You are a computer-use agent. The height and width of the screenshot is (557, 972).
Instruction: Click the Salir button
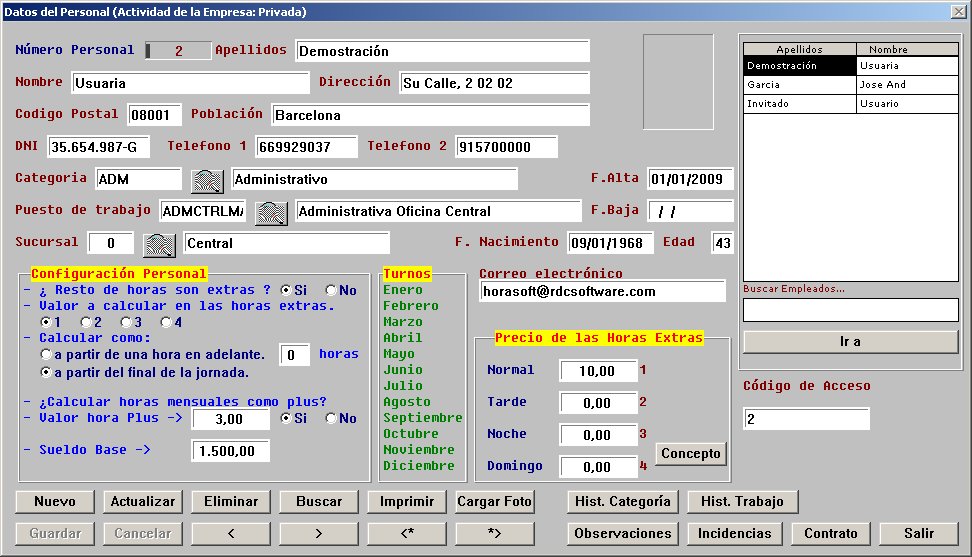[x=919, y=533]
